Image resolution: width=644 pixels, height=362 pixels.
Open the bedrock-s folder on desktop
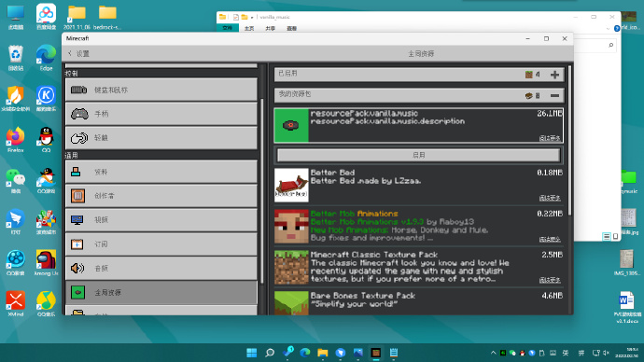[107, 17]
